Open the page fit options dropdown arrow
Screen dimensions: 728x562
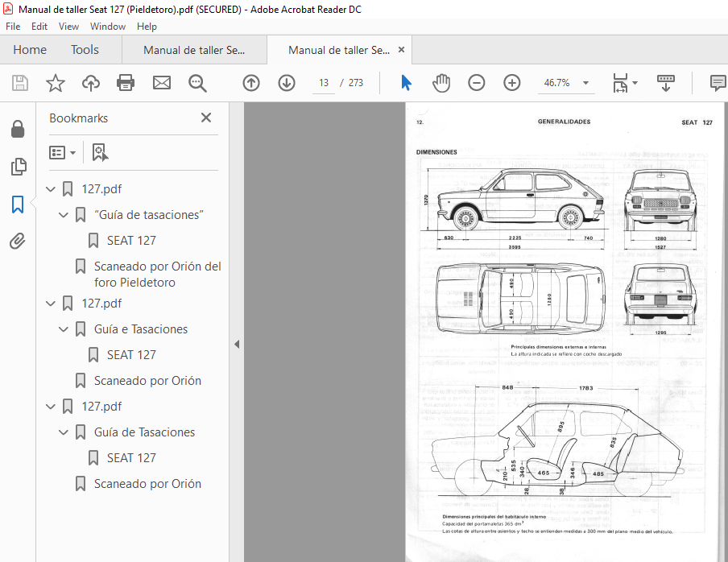point(635,83)
